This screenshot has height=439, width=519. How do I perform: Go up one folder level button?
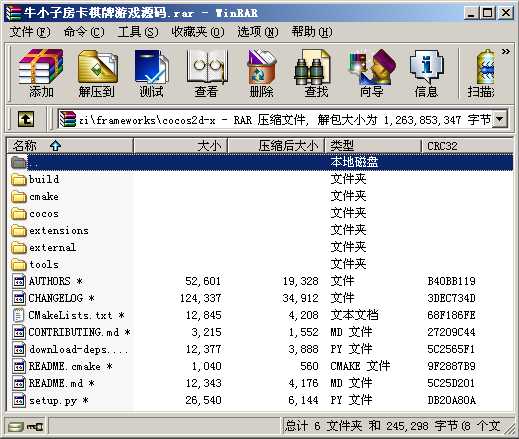coord(26,119)
